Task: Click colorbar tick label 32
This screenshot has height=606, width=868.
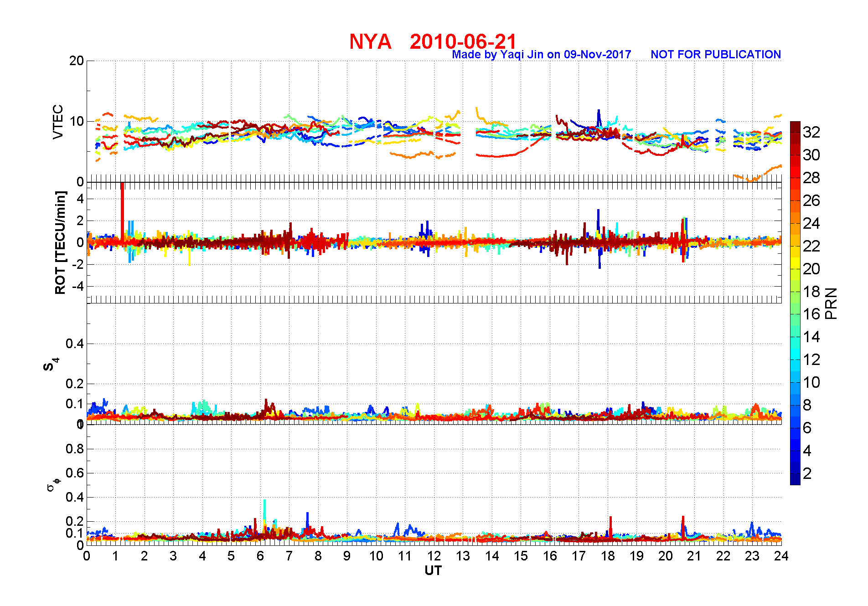Action: tap(811, 132)
